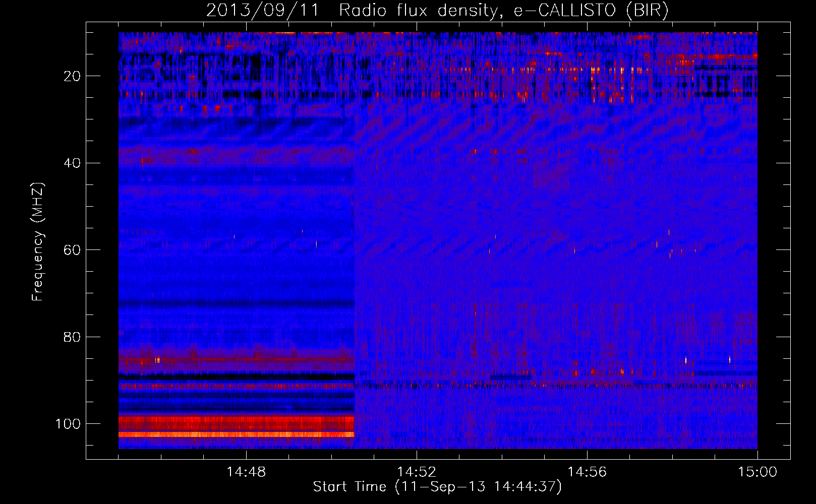Viewport: 816px width, 504px height.
Task: Click the "14:56" time tick label
Action: (x=587, y=472)
